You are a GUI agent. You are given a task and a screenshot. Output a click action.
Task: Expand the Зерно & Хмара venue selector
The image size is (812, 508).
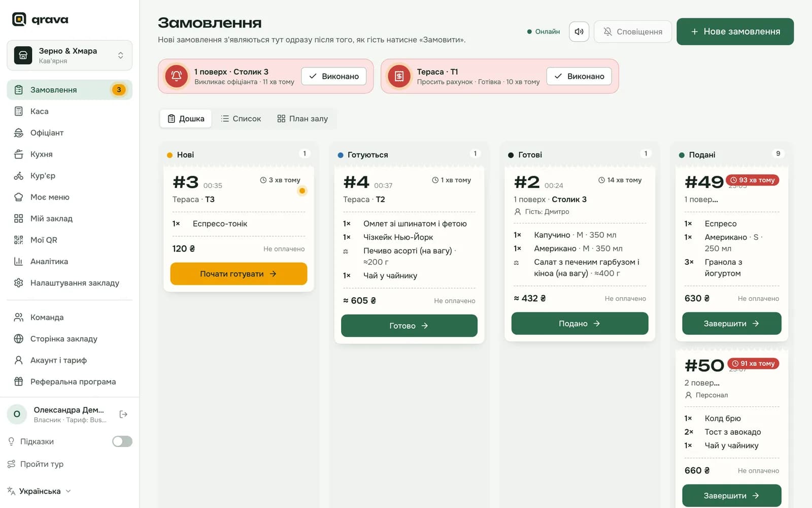click(x=70, y=55)
